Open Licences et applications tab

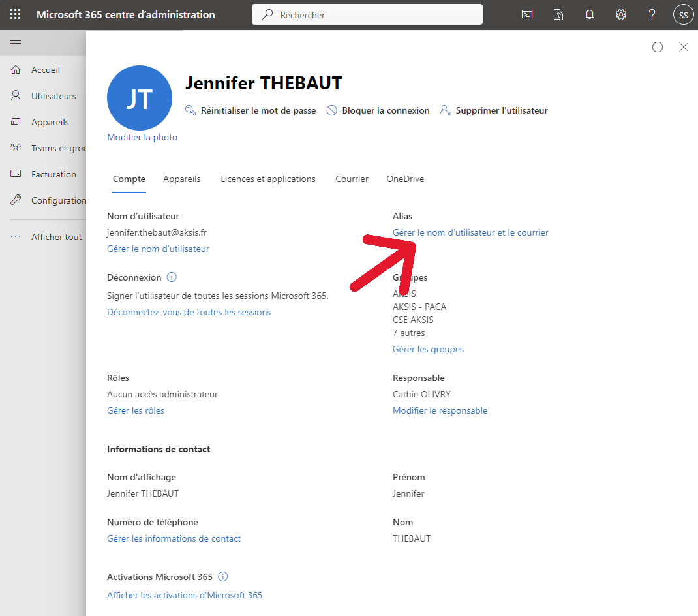(268, 179)
